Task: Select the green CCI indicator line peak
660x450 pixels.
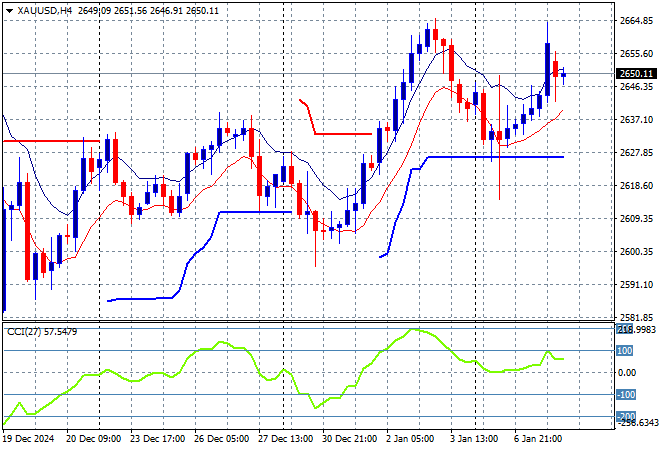Action: [x=416, y=330]
